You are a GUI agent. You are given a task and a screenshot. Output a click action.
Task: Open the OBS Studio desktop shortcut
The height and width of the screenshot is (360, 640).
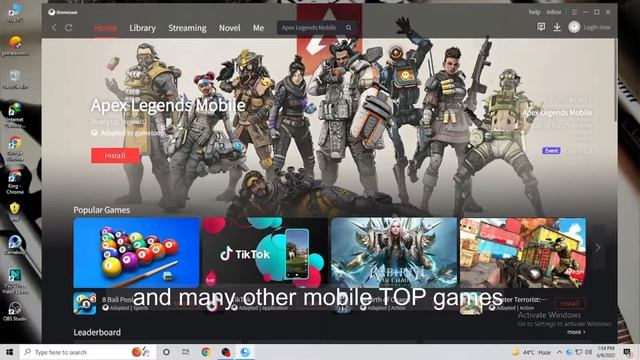15,311
